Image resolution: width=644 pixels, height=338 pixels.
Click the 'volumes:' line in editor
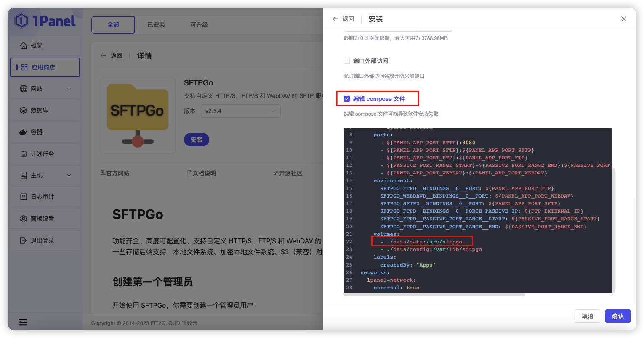coord(386,234)
